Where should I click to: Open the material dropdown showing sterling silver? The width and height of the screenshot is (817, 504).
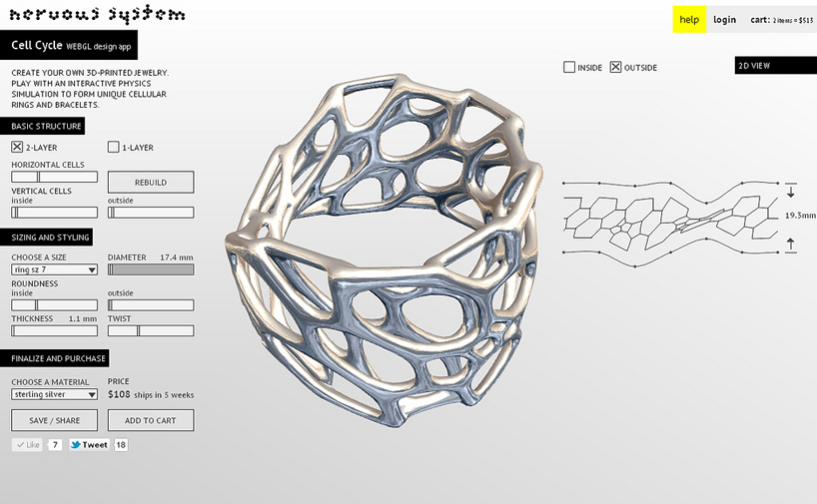[x=54, y=394]
